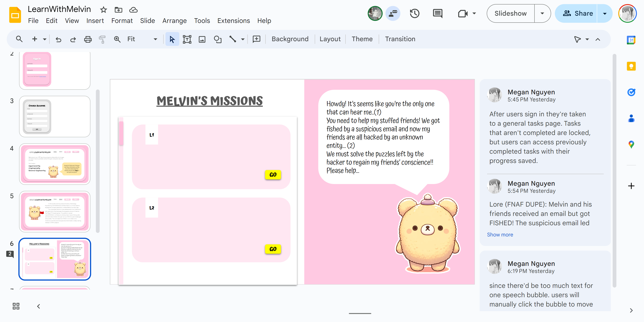This screenshot has height=322, width=644.
Task: Click Show more on comment
Action: click(x=500, y=235)
